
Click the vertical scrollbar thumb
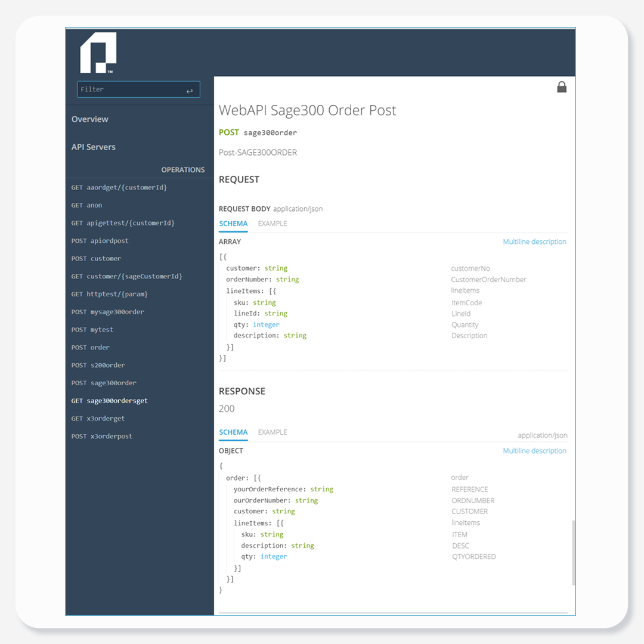(x=573, y=553)
